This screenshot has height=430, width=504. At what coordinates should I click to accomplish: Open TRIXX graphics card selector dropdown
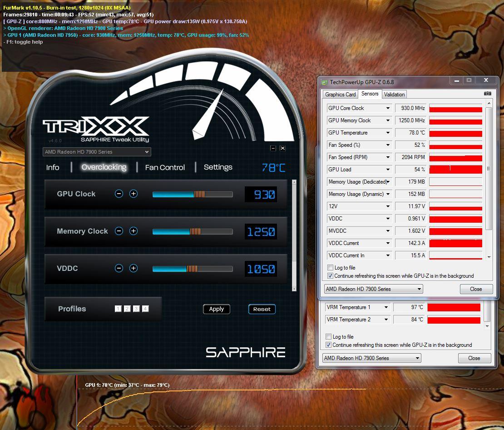[97, 152]
